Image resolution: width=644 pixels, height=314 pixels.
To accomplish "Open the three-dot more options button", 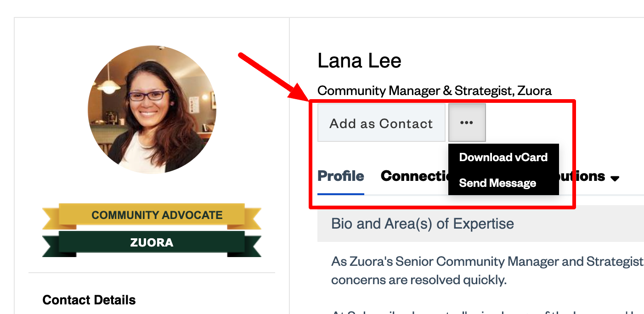I will point(467,123).
